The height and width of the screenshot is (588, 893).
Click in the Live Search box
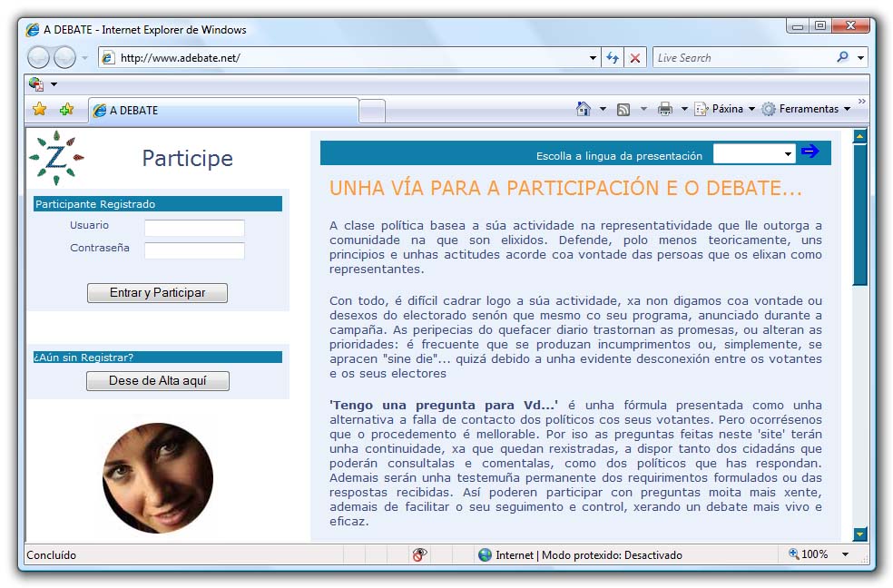743,57
